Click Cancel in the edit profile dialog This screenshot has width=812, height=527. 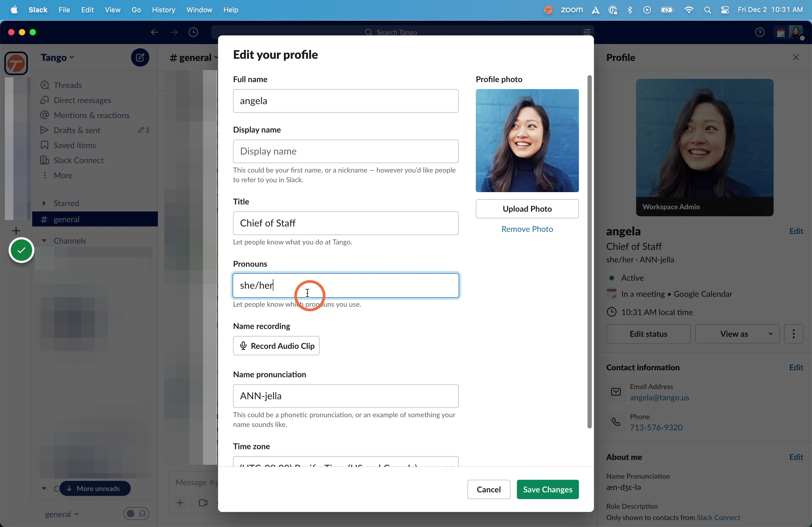coord(488,489)
